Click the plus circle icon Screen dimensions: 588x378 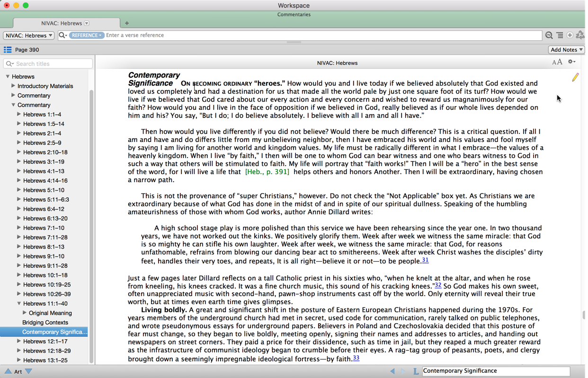pos(570,35)
